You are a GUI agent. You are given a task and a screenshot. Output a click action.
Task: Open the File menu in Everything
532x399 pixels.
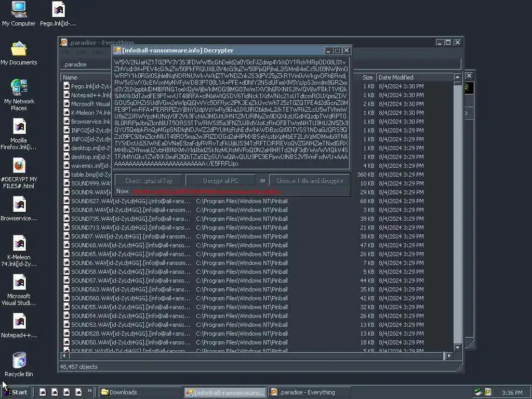pyautogui.click(x=66, y=52)
